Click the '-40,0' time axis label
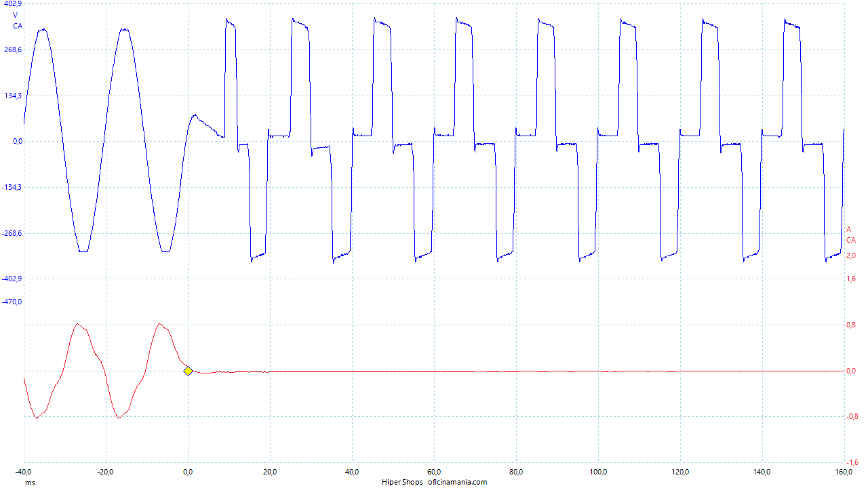868x488 pixels. (24, 472)
